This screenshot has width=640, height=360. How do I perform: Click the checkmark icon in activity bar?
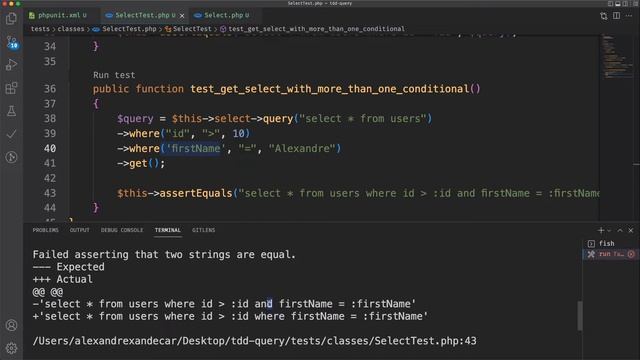point(11,134)
